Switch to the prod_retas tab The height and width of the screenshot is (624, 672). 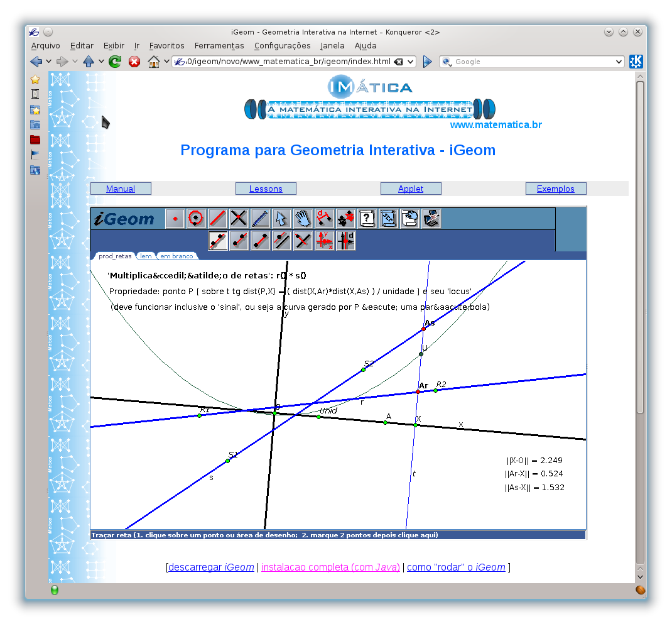pos(115,256)
